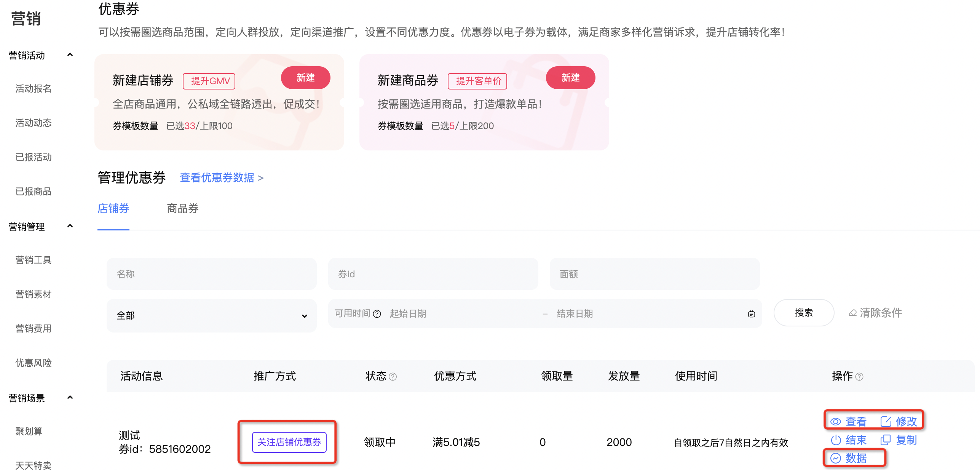Screen dimensions: 980x470
Task: Click the 查看 action for coupon 测试
Action: pos(856,422)
